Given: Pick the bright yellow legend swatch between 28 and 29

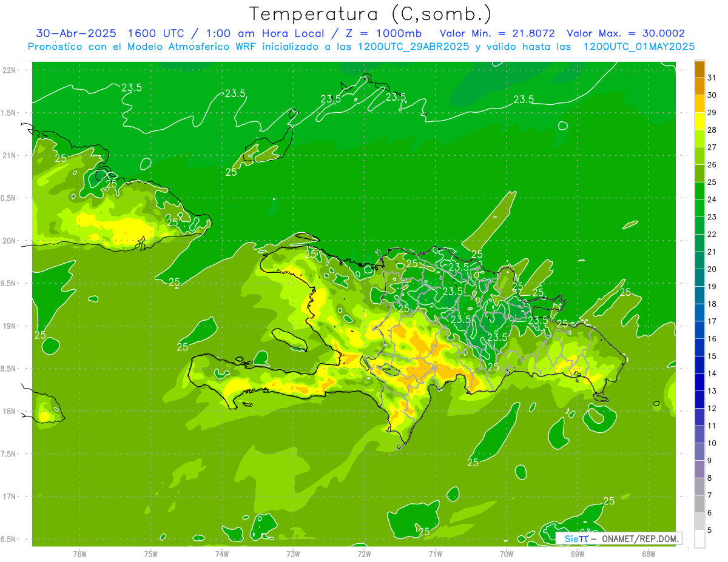Looking at the screenshot, I should (x=699, y=122).
